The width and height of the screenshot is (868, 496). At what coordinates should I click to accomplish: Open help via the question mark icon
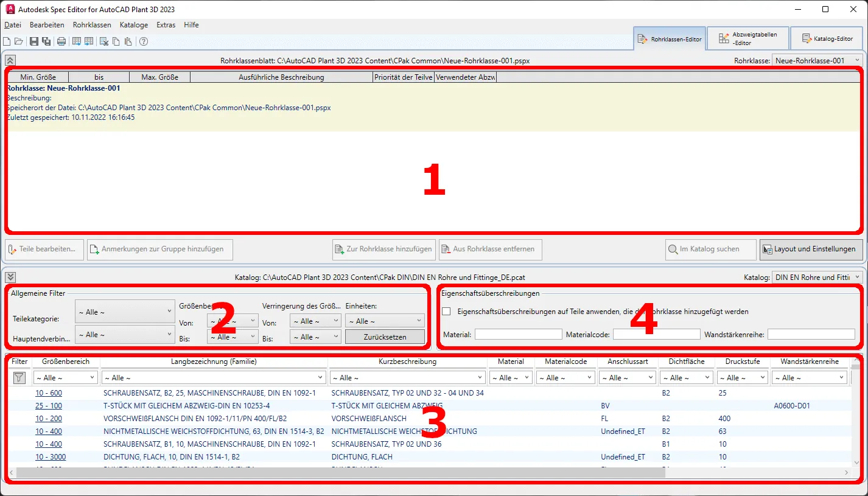(144, 41)
